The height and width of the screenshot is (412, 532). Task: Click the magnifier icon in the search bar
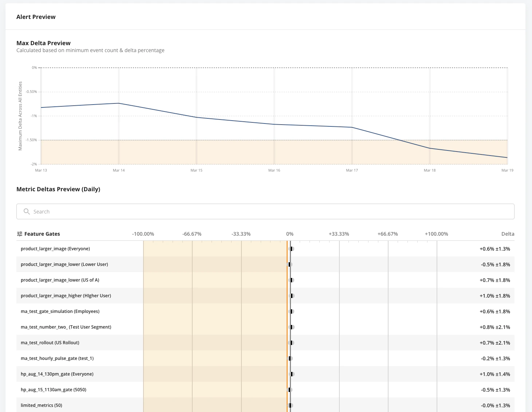click(x=26, y=211)
